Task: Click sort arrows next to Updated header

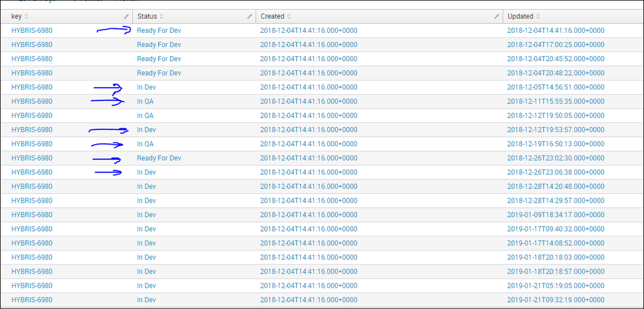Action: click(538, 16)
